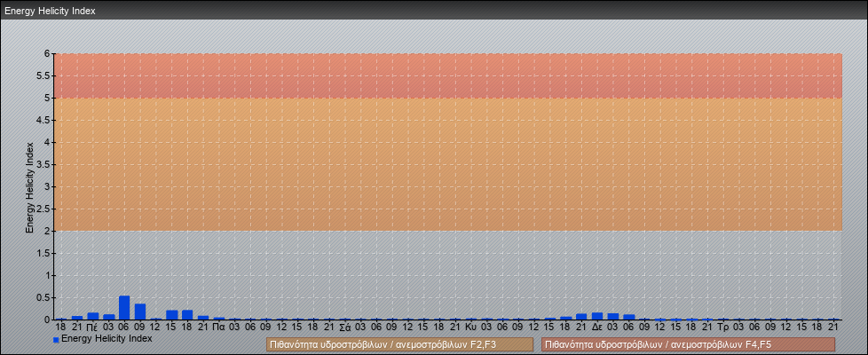Click the Πέ day label on x-axis
The width and height of the screenshot is (868, 355).
(92, 327)
